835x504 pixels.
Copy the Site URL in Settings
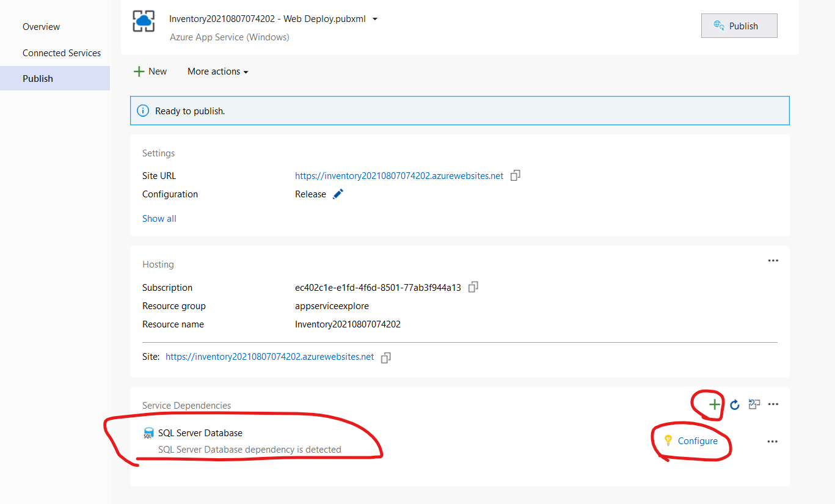click(x=516, y=175)
